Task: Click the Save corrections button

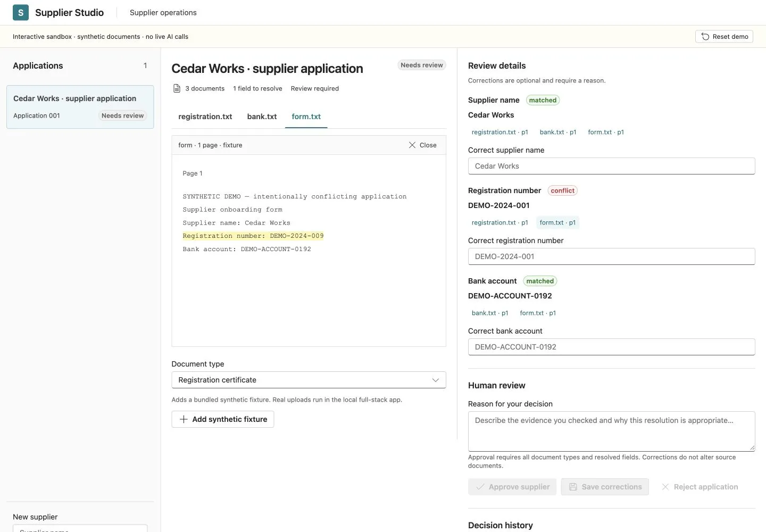Action: [605, 487]
